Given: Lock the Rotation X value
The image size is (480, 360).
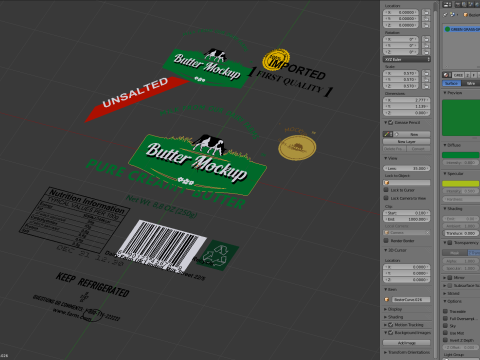Looking at the screenshot, I should [x=426, y=39].
